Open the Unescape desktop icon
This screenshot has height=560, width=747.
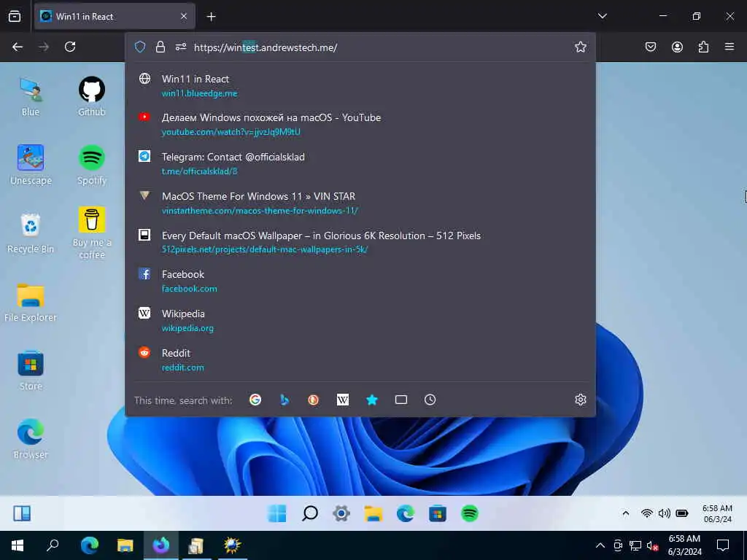click(31, 166)
